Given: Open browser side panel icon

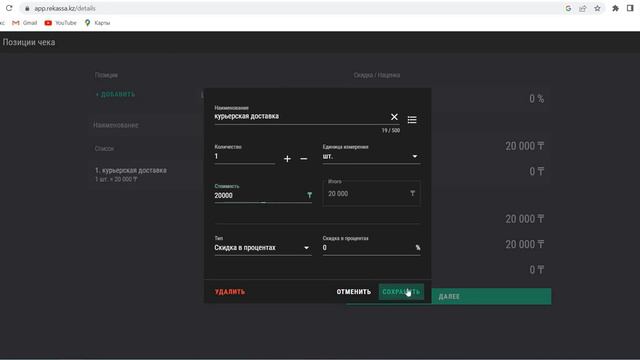Looking at the screenshot, I should (630, 8).
